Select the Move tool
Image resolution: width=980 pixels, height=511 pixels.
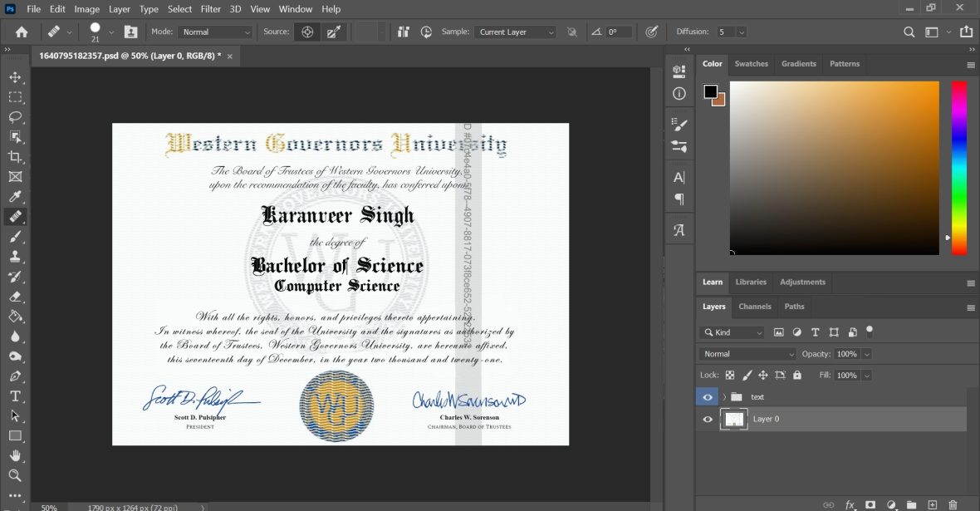tap(16, 77)
